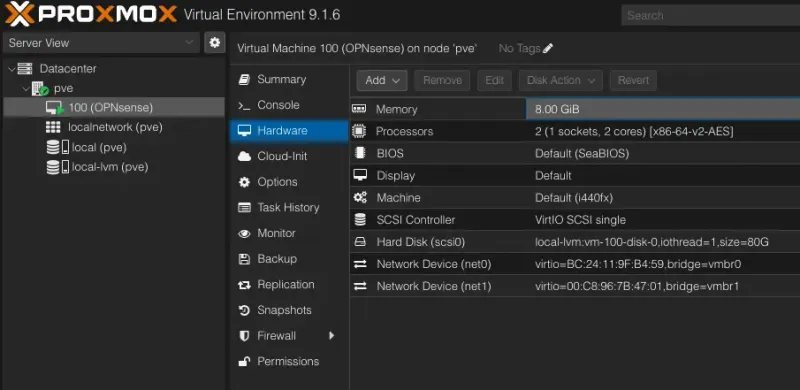Open the Add hardware dropdown
This screenshot has width=800, height=390.
[382, 80]
